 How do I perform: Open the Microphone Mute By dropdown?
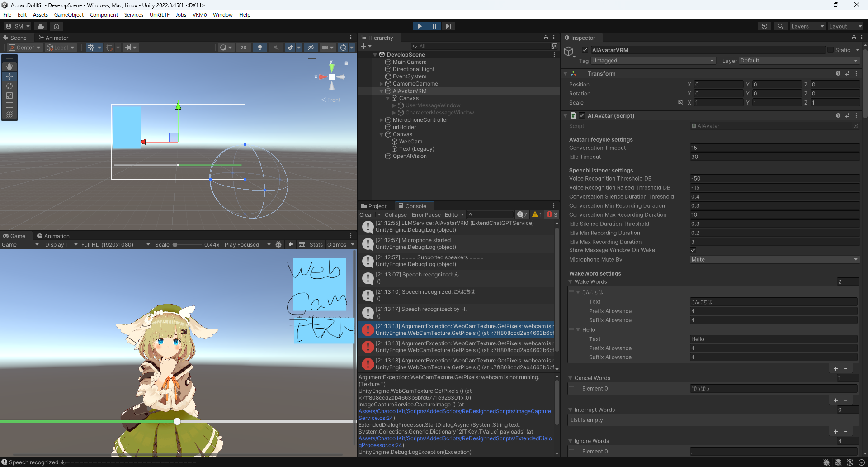tap(774, 260)
